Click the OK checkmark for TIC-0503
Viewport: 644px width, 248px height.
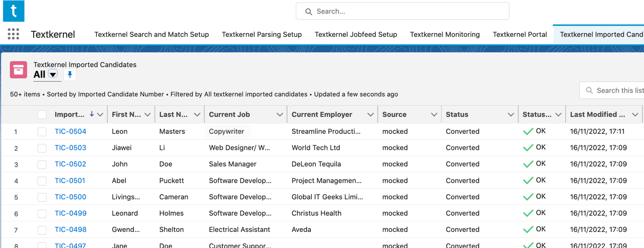pyautogui.click(x=528, y=148)
